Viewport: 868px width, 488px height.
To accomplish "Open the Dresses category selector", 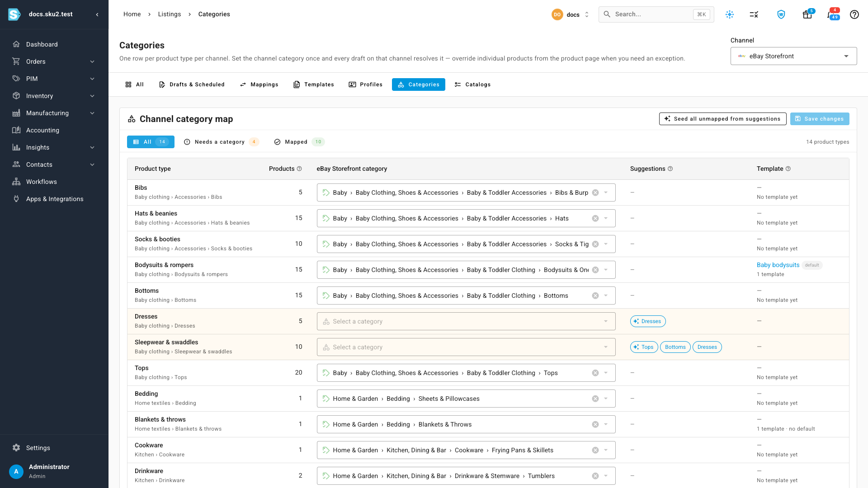I will [x=466, y=321].
